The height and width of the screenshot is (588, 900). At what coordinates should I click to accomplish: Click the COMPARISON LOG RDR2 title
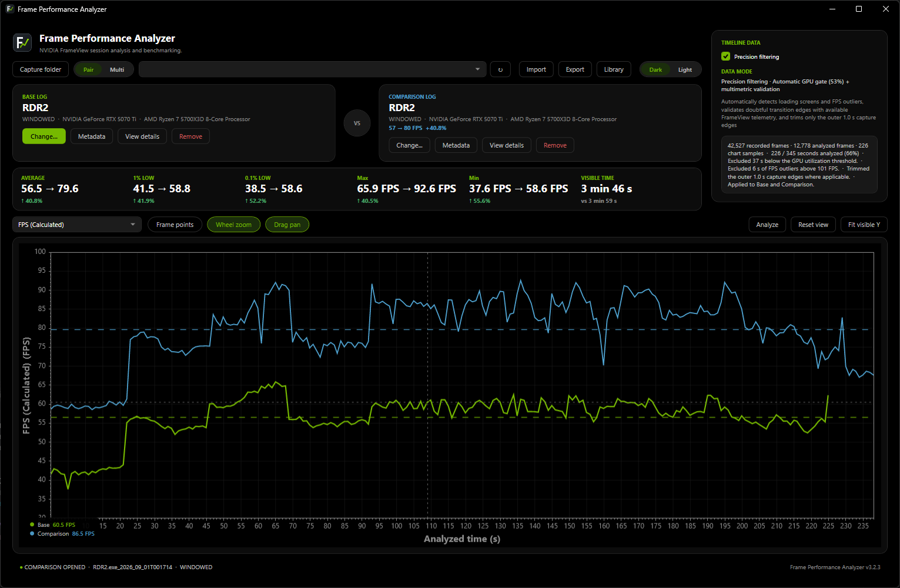[402, 108]
